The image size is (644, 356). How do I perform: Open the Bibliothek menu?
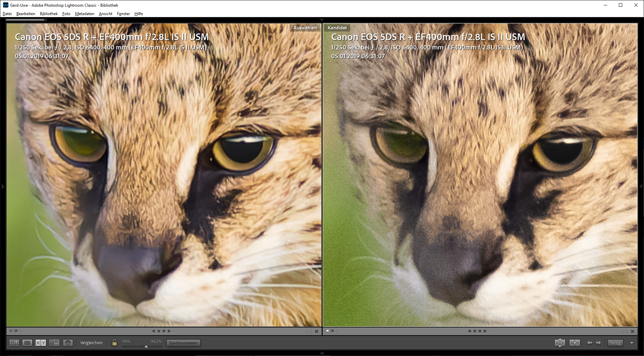[49, 14]
